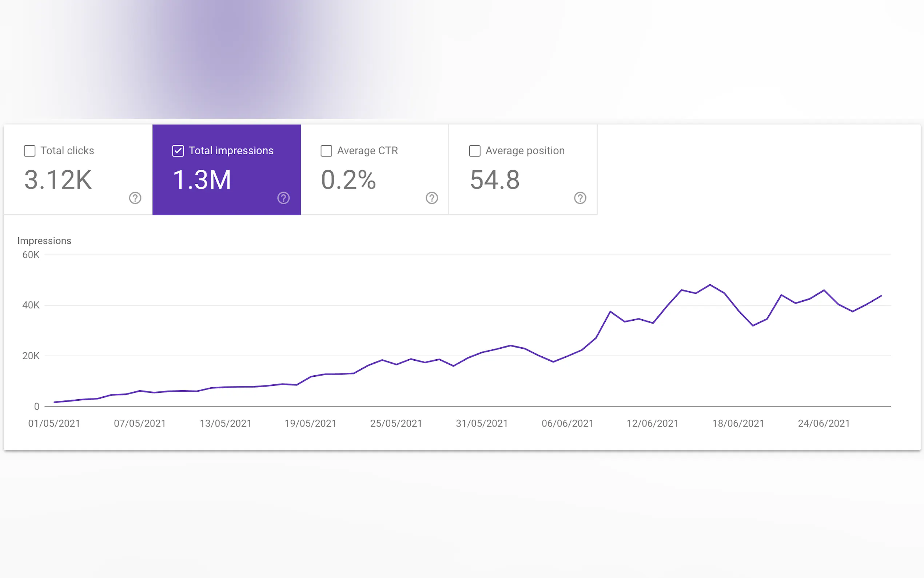Select the 1.3M impressions value
The image size is (924, 578).
click(202, 180)
